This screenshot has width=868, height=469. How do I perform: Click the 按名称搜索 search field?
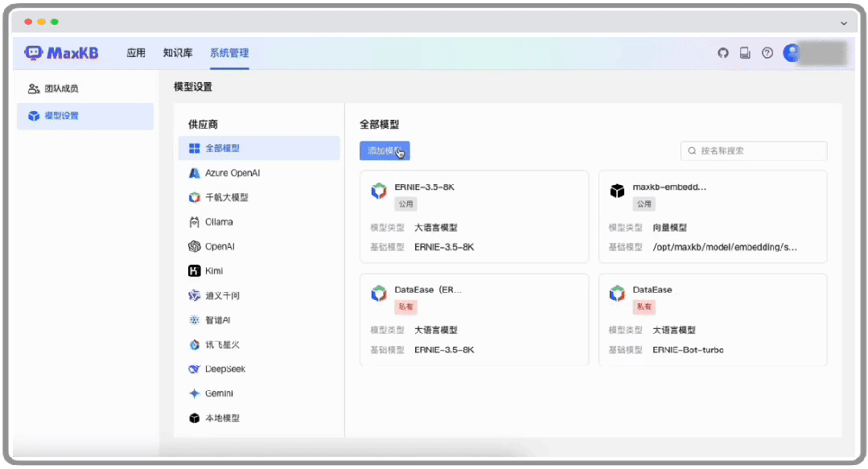(754, 150)
